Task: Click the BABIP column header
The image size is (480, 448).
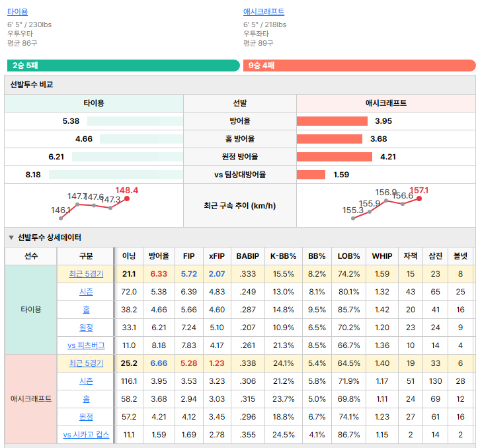Action: tap(248, 256)
